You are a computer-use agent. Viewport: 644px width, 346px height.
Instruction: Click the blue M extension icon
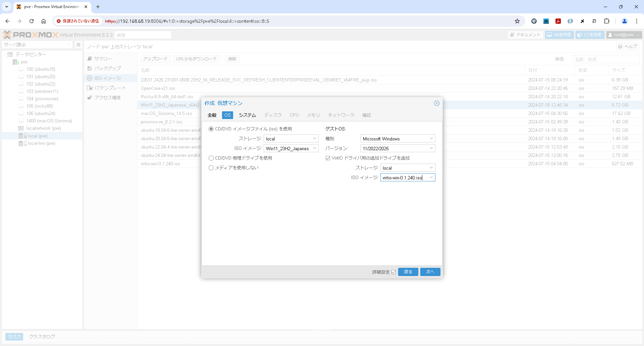click(546, 21)
